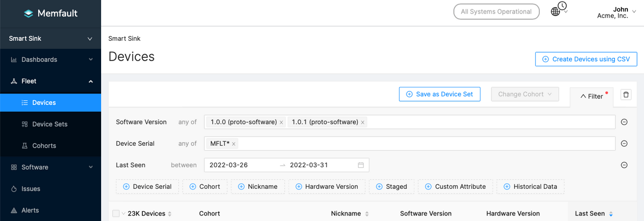This screenshot has width=644, height=221.
Task: Remove the 1.0.0 (proto-software) tag
Action: 281,123
